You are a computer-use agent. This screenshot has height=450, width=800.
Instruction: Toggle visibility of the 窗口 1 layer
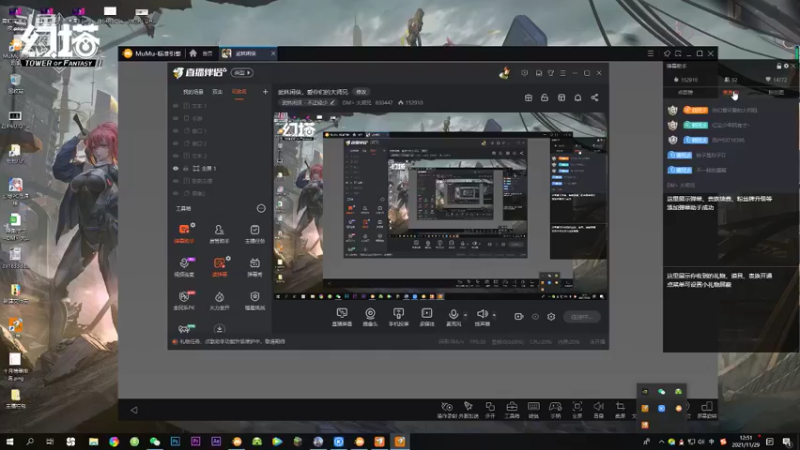click(176, 131)
